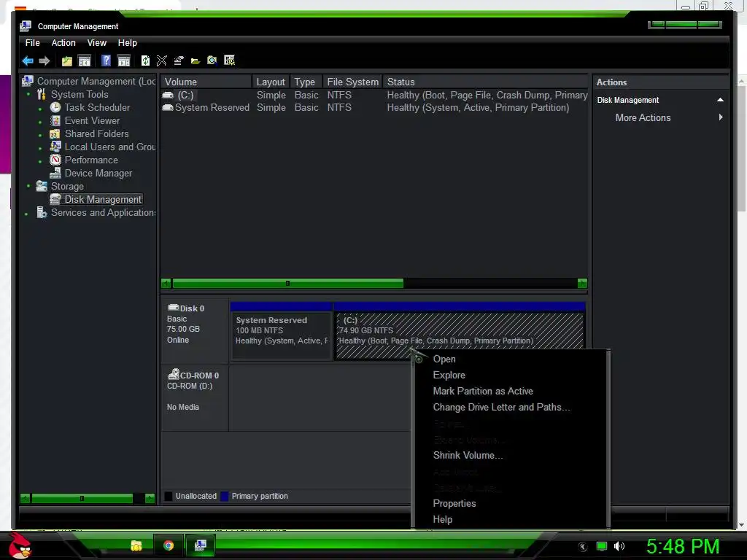Expand Performance node expander dot
747x560 pixels.
click(x=41, y=161)
